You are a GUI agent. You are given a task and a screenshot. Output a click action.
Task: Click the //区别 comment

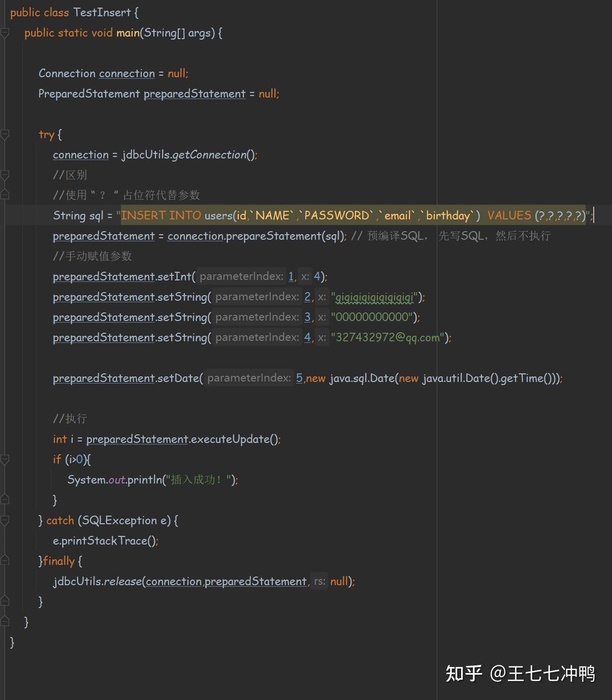pyautogui.click(x=70, y=175)
